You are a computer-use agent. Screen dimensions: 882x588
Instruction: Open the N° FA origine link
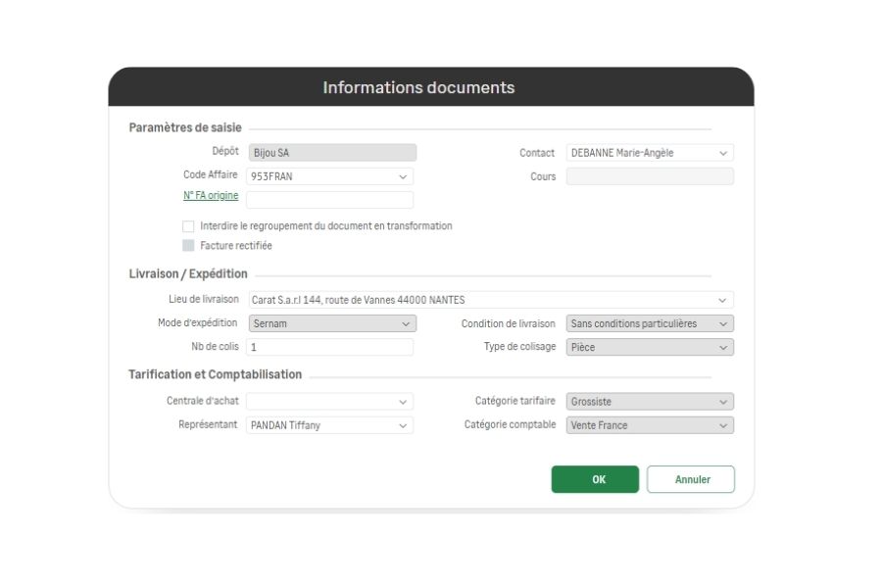211,196
